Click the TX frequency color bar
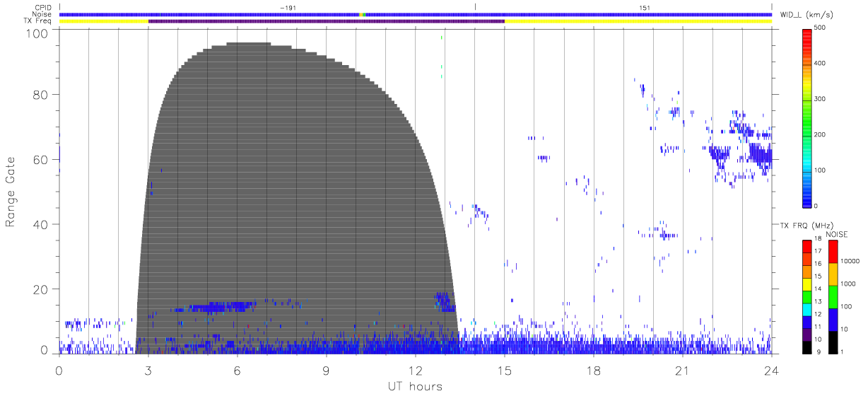 click(x=807, y=296)
